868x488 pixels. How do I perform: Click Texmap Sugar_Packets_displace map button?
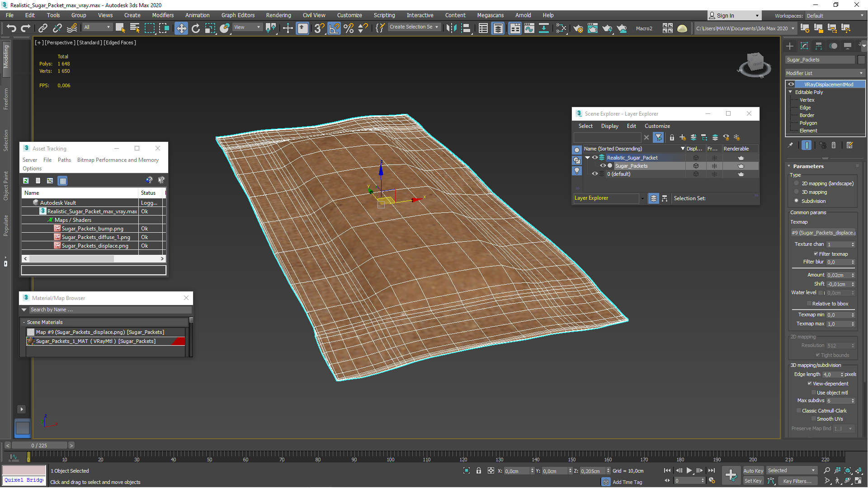pyautogui.click(x=823, y=233)
